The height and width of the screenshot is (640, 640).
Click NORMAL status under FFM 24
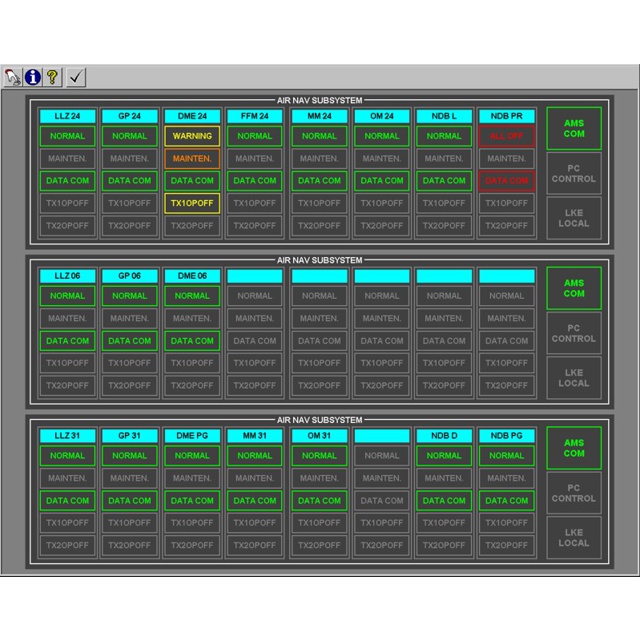click(x=255, y=136)
